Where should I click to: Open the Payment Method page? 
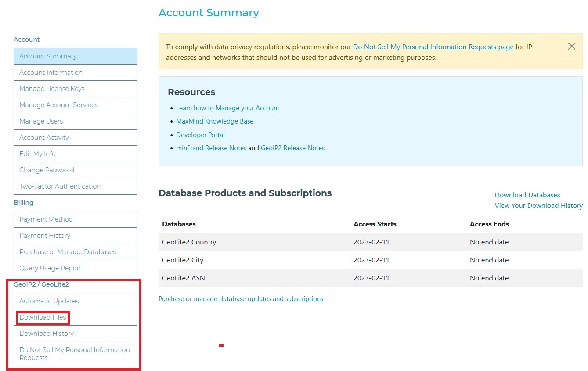point(46,219)
